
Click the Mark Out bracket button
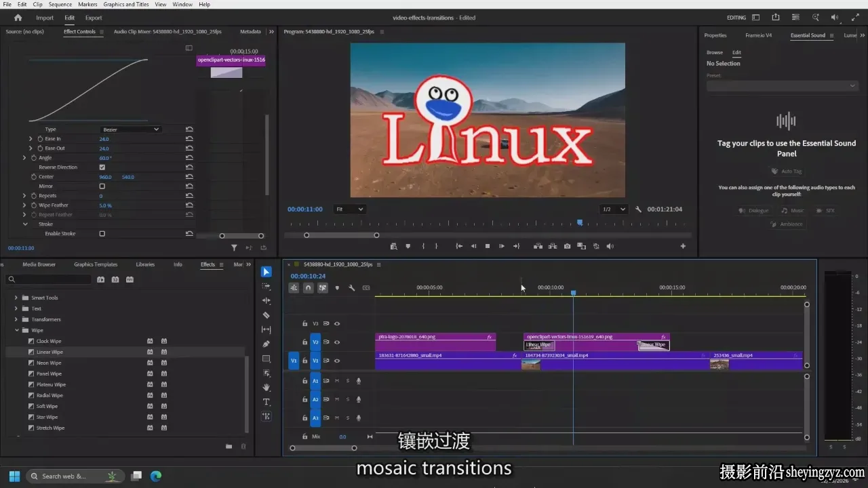pyautogui.click(x=436, y=246)
